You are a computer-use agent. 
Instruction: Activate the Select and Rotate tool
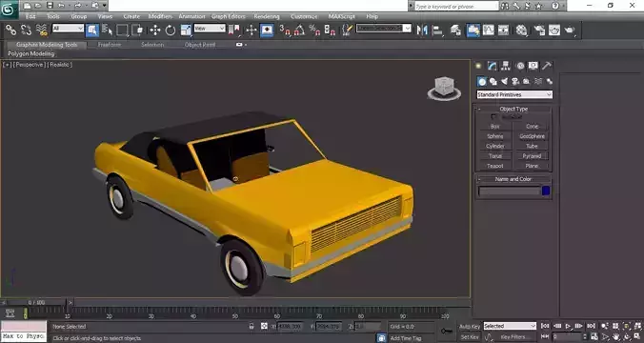(170, 30)
